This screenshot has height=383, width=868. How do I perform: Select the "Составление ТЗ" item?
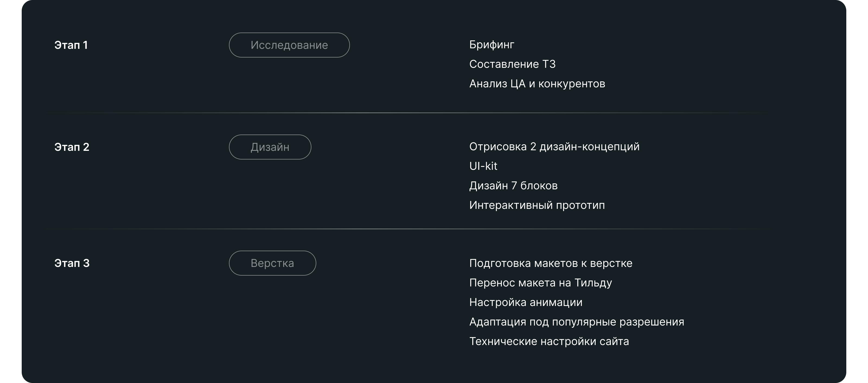point(512,64)
